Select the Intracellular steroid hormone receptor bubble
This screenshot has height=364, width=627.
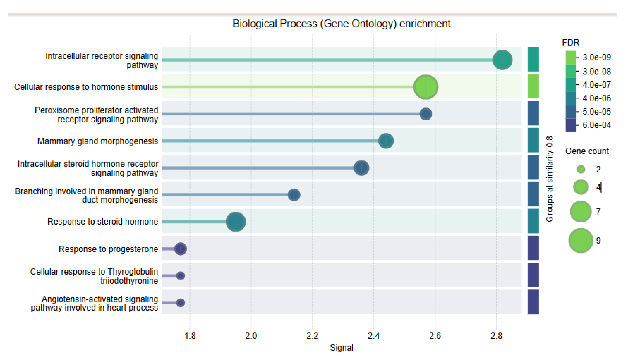pyautogui.click(x=361, y=168)
